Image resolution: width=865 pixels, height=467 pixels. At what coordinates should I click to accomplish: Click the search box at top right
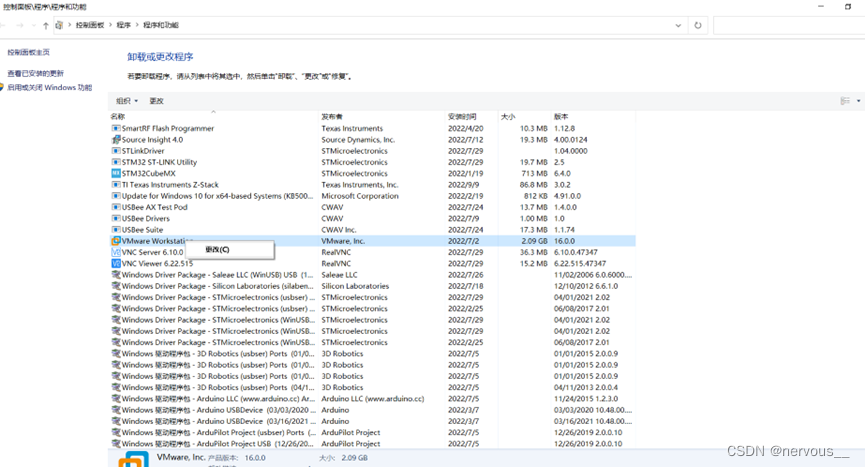click(x=789, y=25)
